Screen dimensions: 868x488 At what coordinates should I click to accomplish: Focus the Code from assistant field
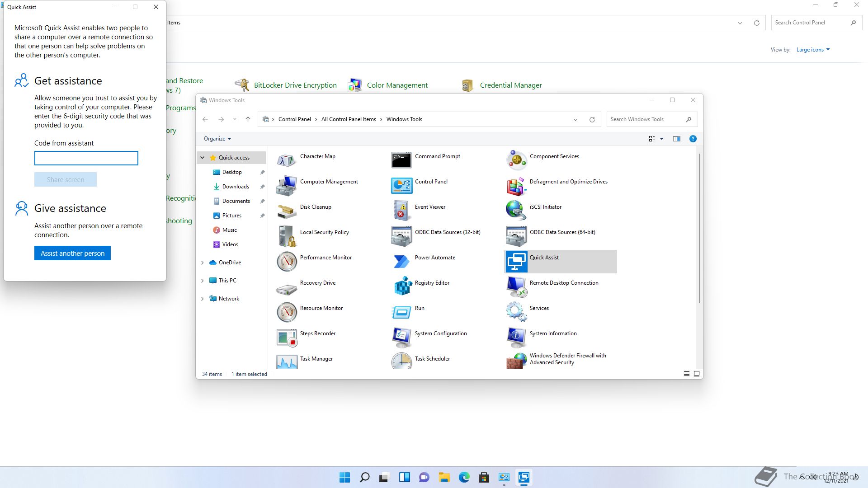pyautogui.click(x=86, y=158)
